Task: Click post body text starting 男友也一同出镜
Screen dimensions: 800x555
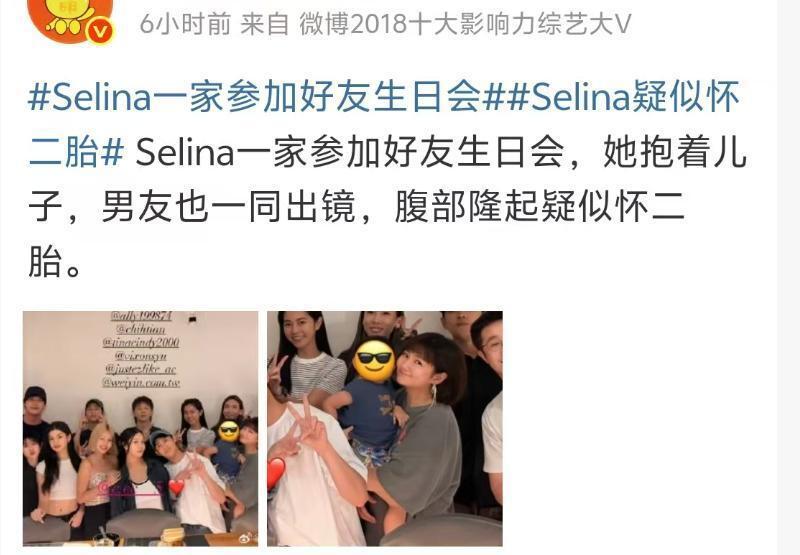Action: 228,207
